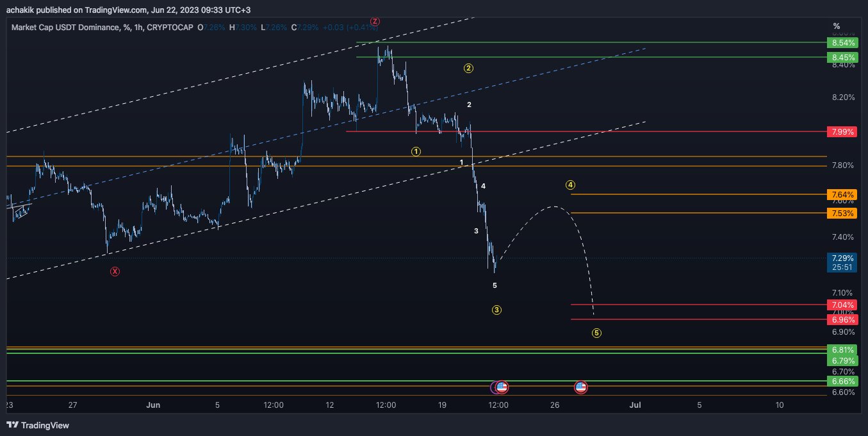Open the US economic event flag near date 26
The width and height of the screenshot is (868, 436).
[x=581, y=387]
